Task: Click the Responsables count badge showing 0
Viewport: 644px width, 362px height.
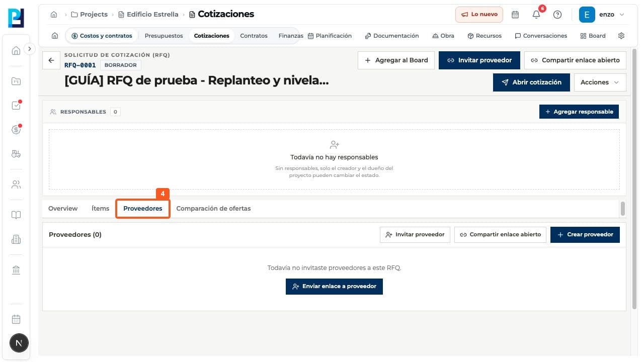Action: tap(115, 112)
